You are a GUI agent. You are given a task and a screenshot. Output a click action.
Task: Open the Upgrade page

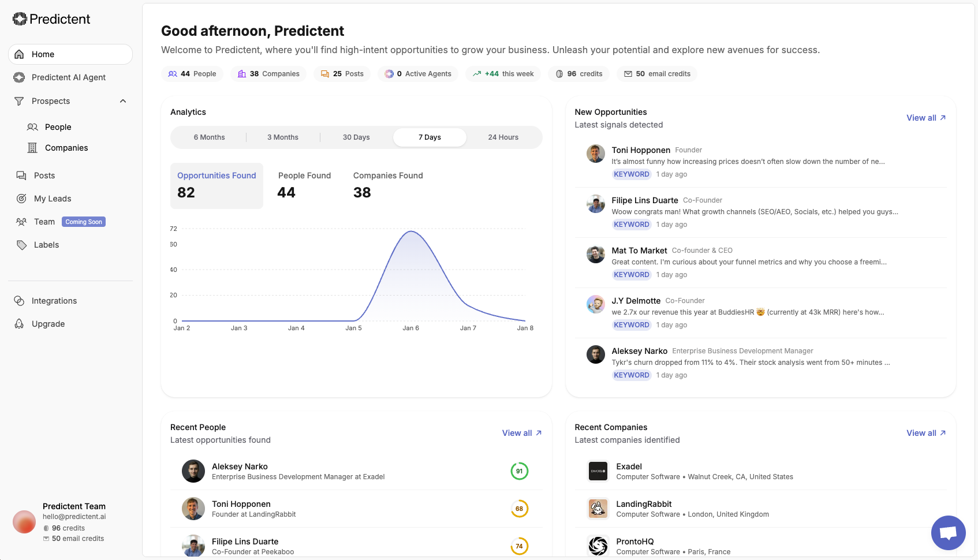pos(48,324)
